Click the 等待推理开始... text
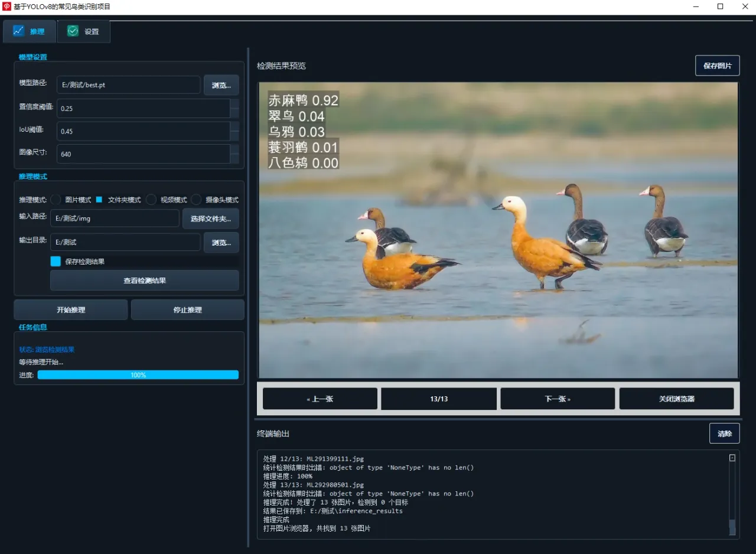This screenshot has width=756, height=554. (41, 362)
